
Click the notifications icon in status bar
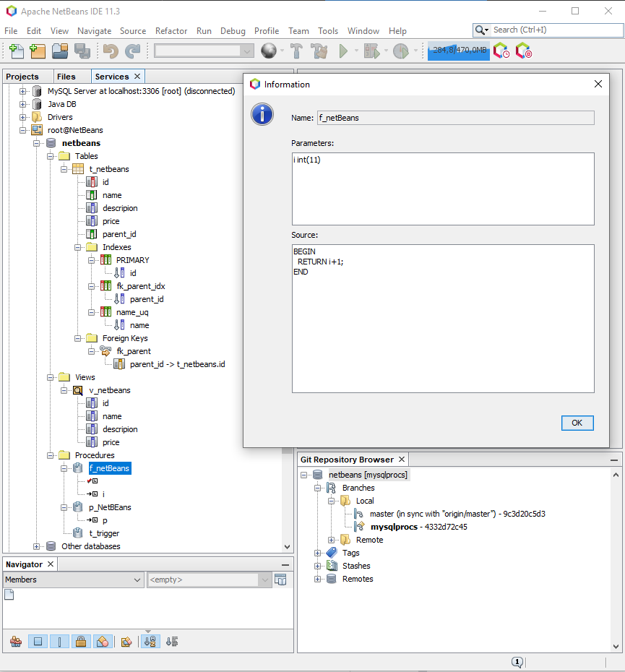pyautogui.click(x=517, y=662)
